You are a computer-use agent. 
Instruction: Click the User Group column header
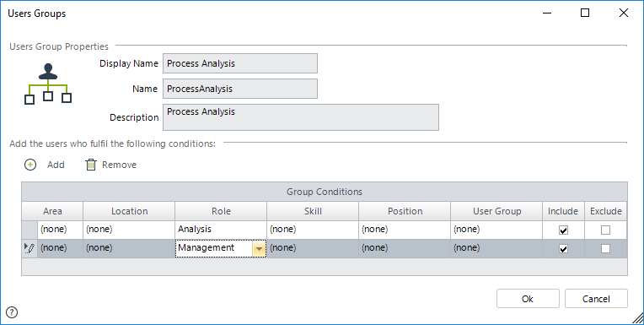(496, 211)
